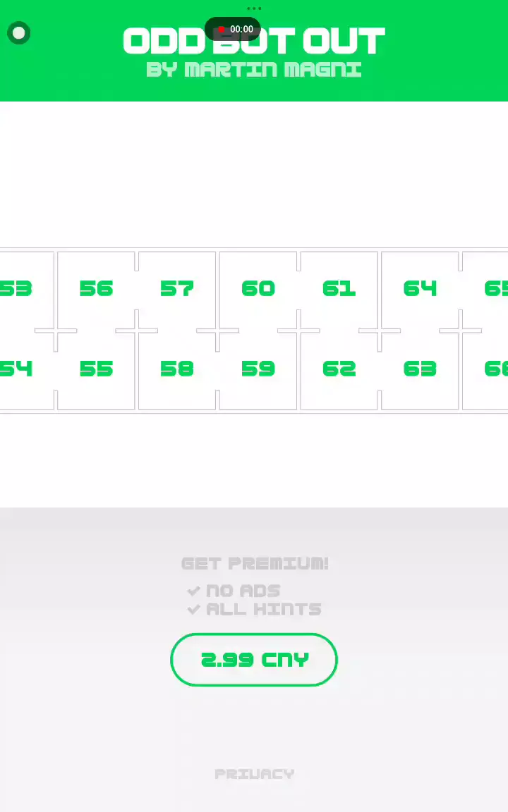
Task: Open level 56 puzzle tile
Action: pyautogui.click(x=96, y=288)
